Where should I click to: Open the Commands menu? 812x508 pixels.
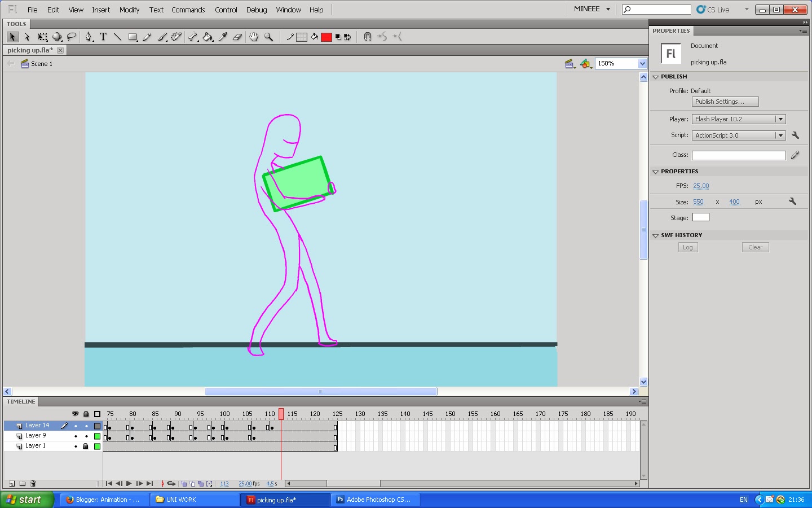188,10
